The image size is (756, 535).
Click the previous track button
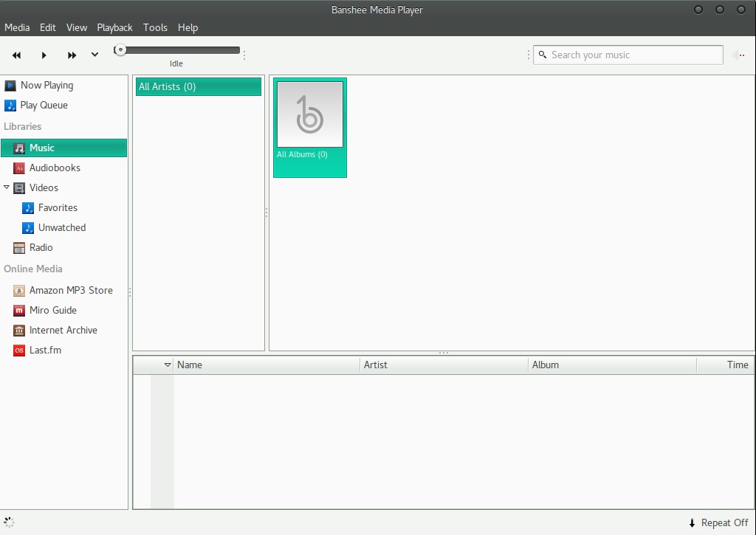click(16, 55)
